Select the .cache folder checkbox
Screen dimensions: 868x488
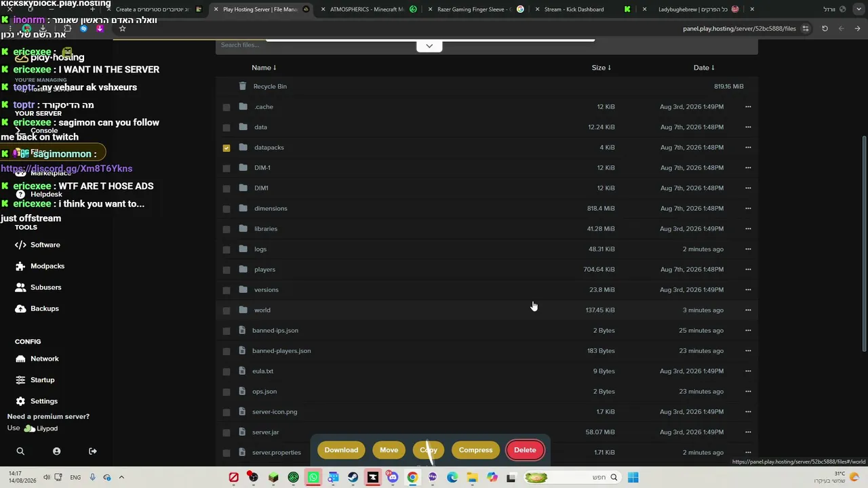(226, 107)
